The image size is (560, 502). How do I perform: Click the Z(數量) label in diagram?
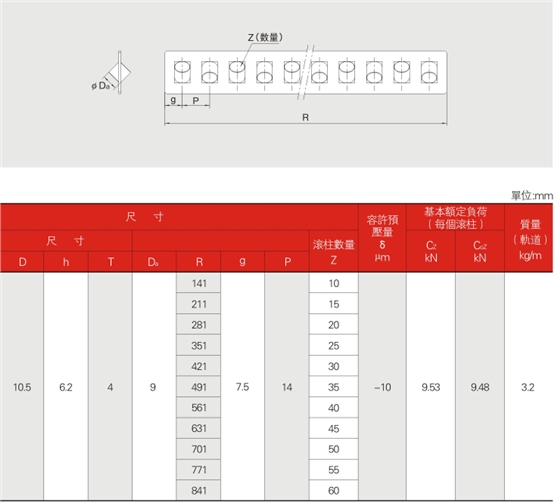coord(265,37)
